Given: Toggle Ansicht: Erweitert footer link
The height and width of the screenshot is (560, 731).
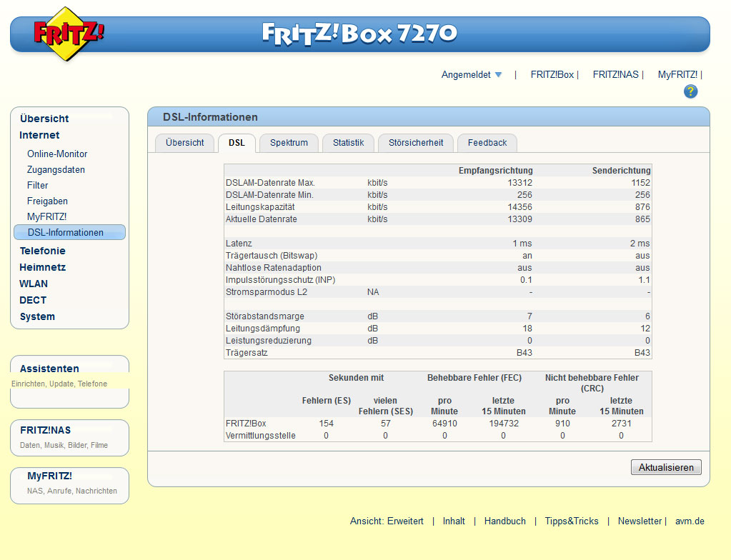Looking at the screenshot, I should [387, 521].
